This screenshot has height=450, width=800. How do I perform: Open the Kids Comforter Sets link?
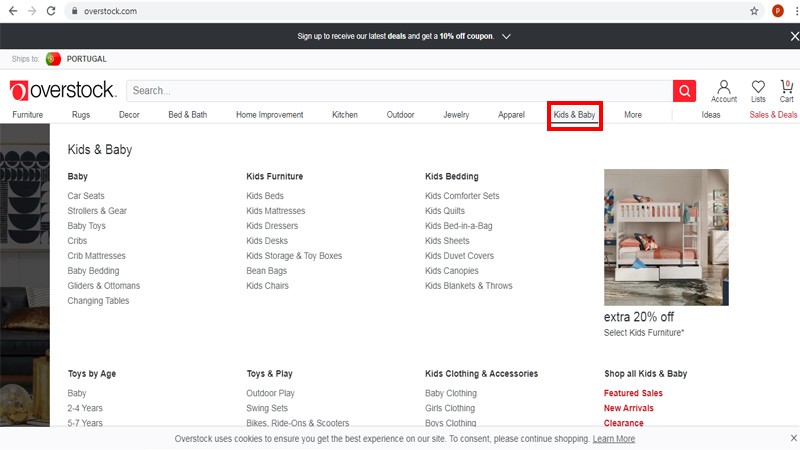click(462, 196)
